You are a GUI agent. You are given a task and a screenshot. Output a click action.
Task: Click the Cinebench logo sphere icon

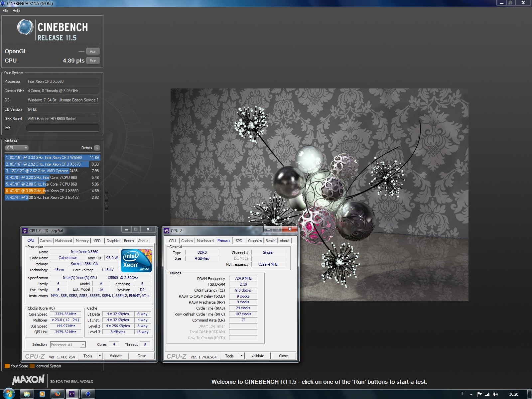click(x=25, y=27)
